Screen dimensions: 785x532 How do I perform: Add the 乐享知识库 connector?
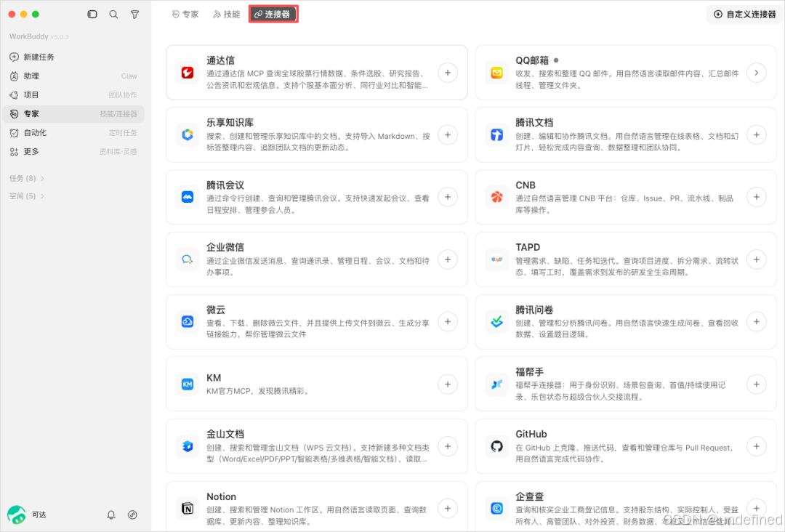(x=448, y=134)
